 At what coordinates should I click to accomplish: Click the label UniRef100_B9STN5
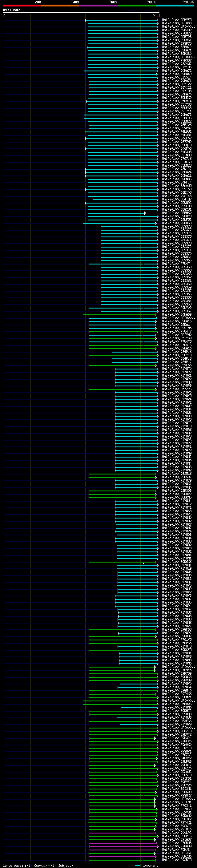pos(177,328)
